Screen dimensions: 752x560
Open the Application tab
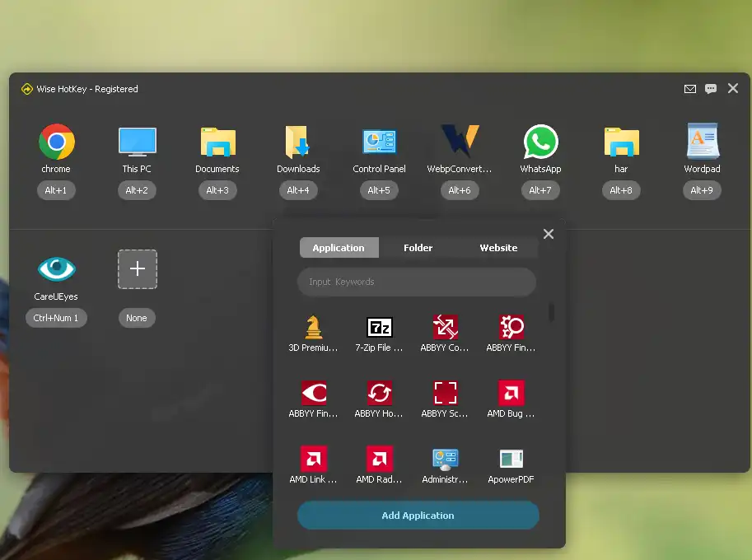click(339, 247)
